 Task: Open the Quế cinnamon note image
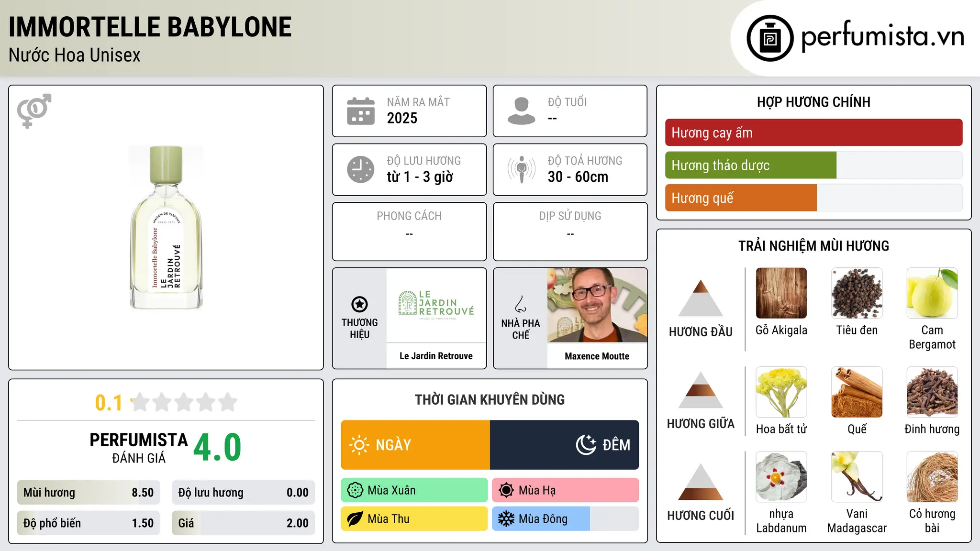[x=857, y=392]
